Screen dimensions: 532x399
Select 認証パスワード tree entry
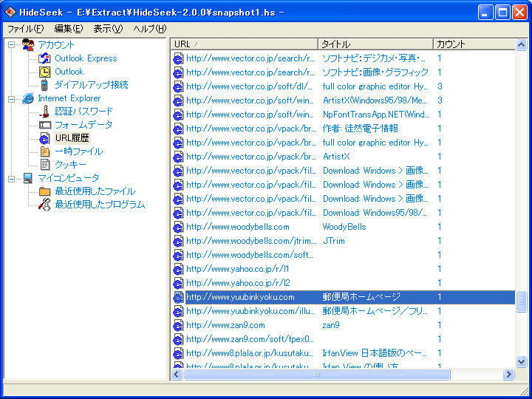pyautogui.click(x=83, y=112)
